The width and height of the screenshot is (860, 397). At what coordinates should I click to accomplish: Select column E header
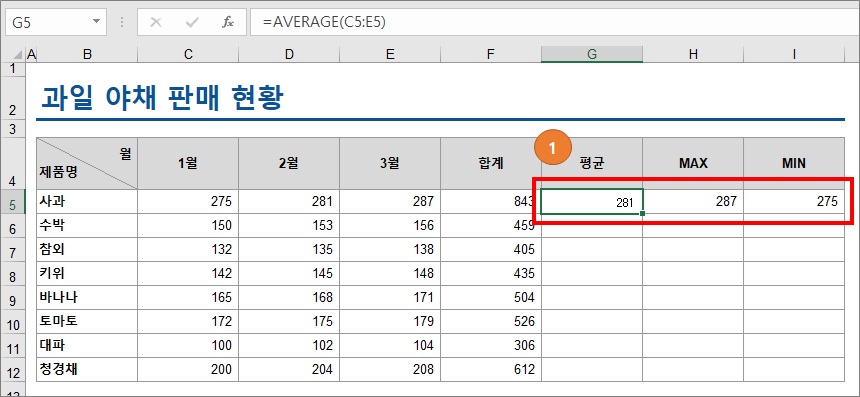point(390,54)
